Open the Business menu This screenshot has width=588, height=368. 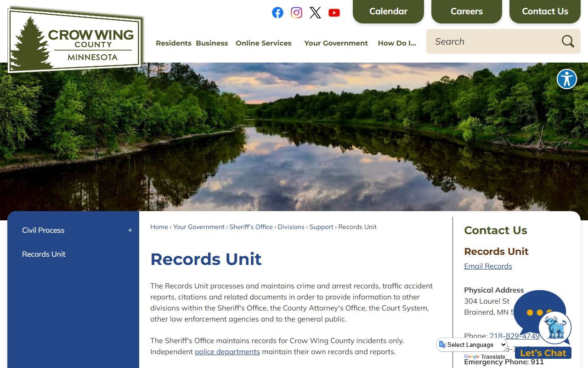(x=212, y=43)
